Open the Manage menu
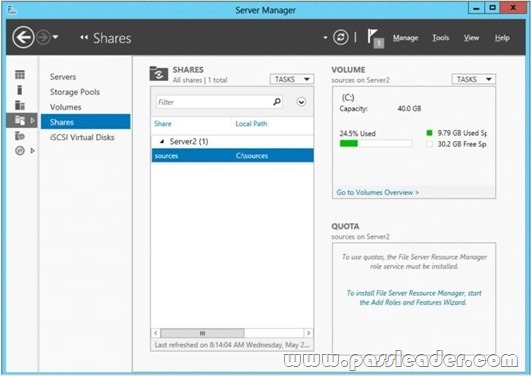Viewport: 531px width, 376px height. (405, 38)
